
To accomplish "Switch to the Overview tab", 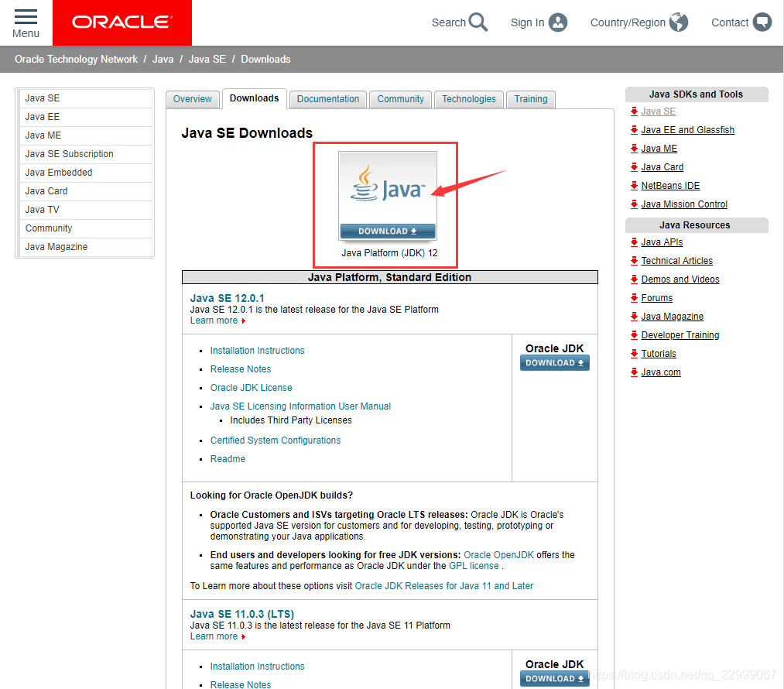I will click(x=193, y=99).
